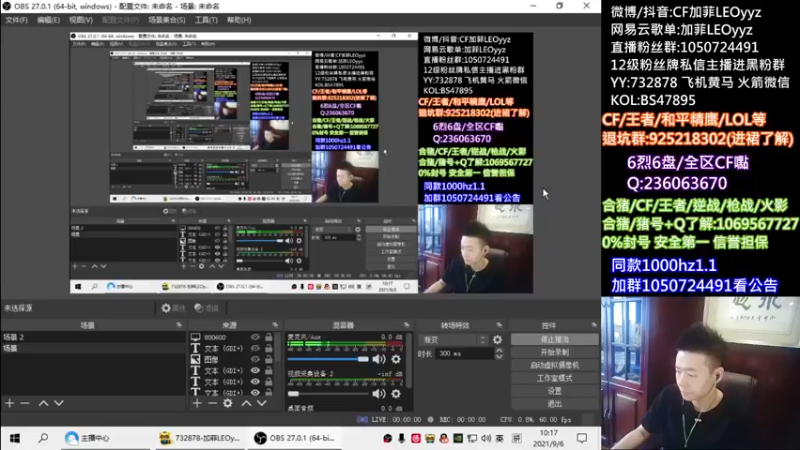Toggle lock on 800600 source

pos(268,337)
